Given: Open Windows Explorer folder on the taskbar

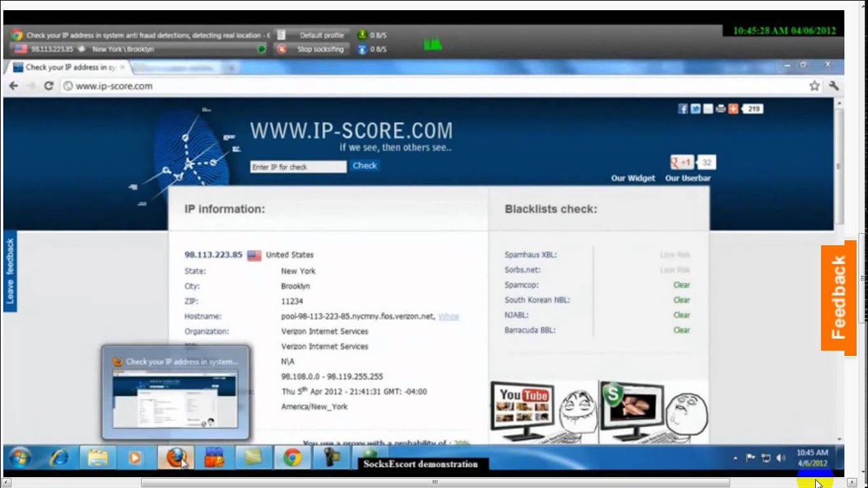Looking at the screenshot, I should point(98,458).
